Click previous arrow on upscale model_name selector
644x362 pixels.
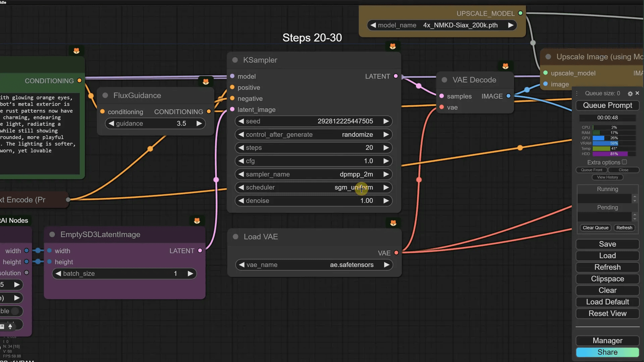pyautogui.click(x=373, y=25)
